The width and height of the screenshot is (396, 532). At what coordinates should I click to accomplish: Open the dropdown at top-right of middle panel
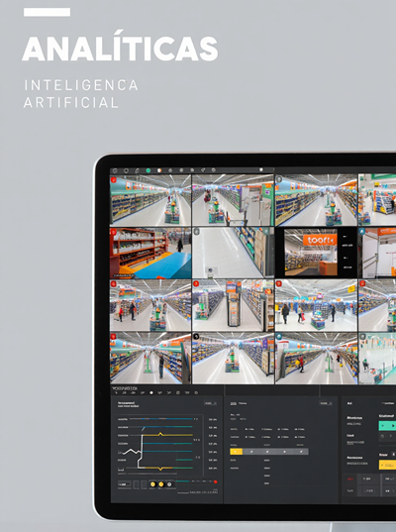pos(326,403)
